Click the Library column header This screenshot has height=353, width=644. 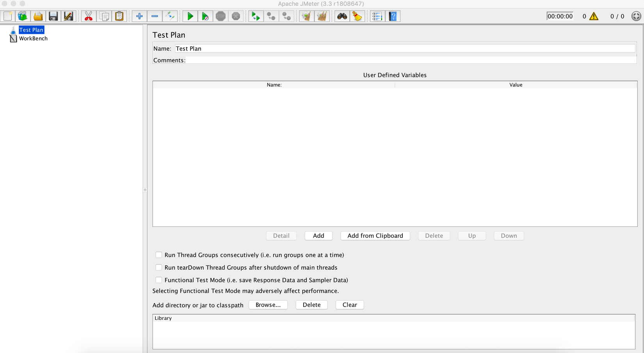pyautogui.click(x=394, y=318)
